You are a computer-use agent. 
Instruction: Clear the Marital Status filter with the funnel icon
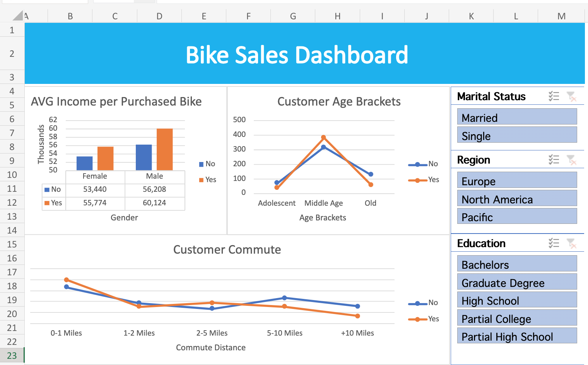tap(571, 96)
